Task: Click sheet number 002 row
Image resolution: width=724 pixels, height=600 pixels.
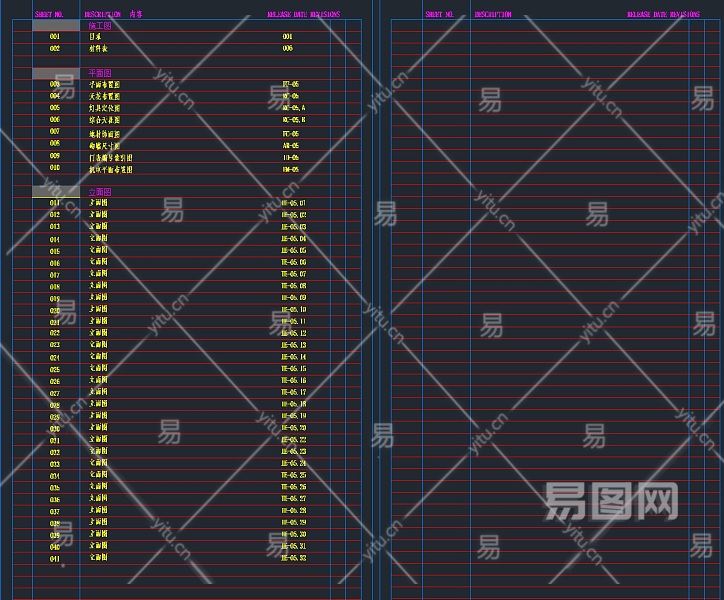Action: pyautogui.click(x=55, y=48)
